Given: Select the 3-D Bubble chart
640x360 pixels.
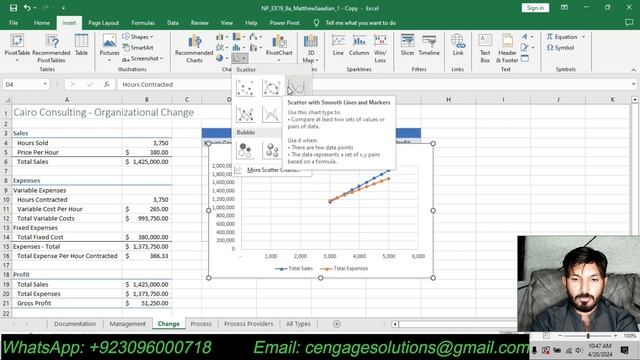Looking at the screenshot, I should point(271,150).
